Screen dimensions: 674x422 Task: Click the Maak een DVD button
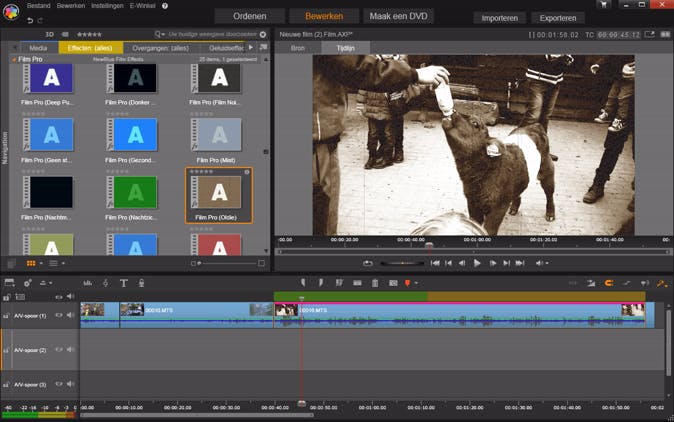click(398, 17)
